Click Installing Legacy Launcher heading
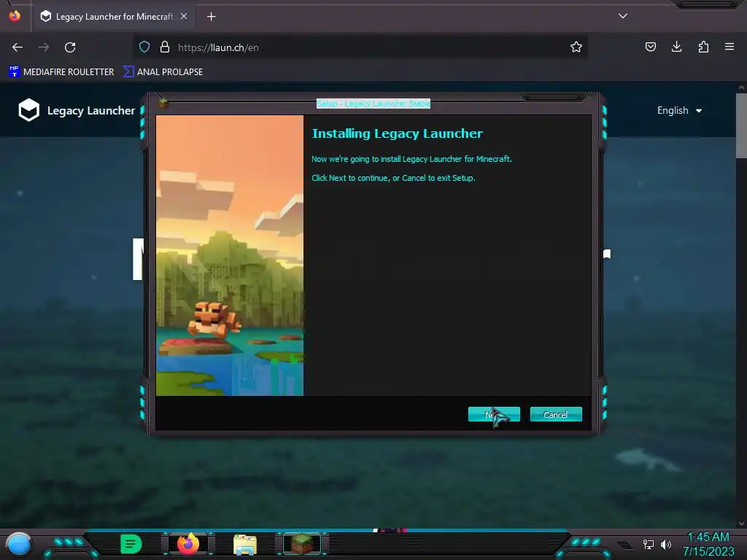The height and width of the screenshot is (560, 747). coord(397,133)
